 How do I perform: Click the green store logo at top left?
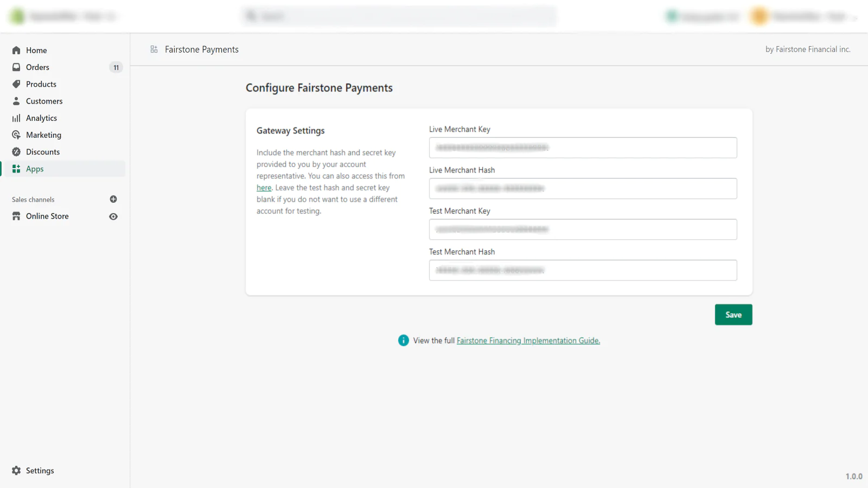click(18, 17)
